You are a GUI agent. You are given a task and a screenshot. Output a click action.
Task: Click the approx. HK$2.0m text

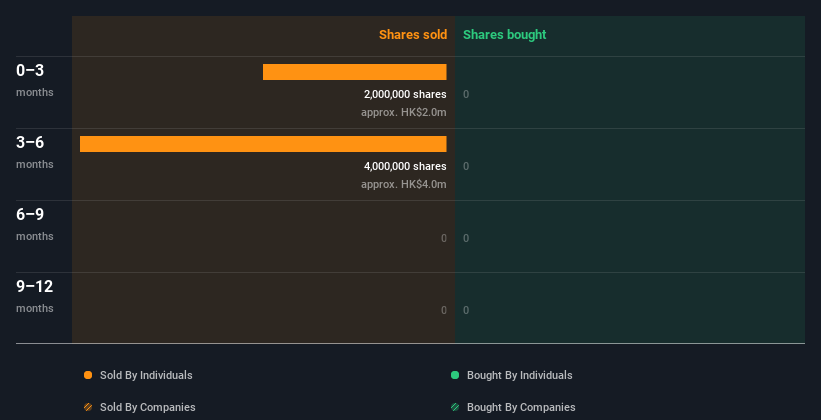pyautogui.click(x=404, y=112)
